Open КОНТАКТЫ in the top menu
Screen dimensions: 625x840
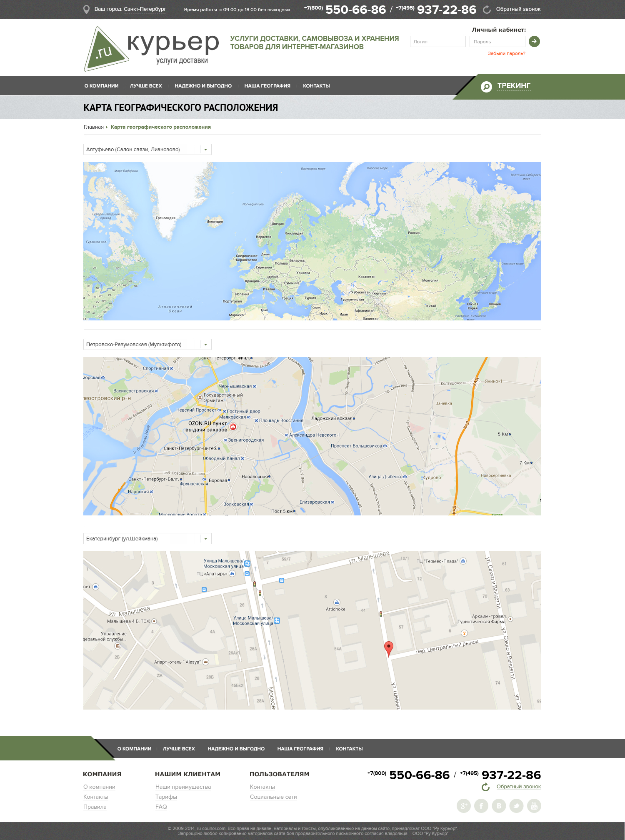pyautogui.click(x=316, y=86)
